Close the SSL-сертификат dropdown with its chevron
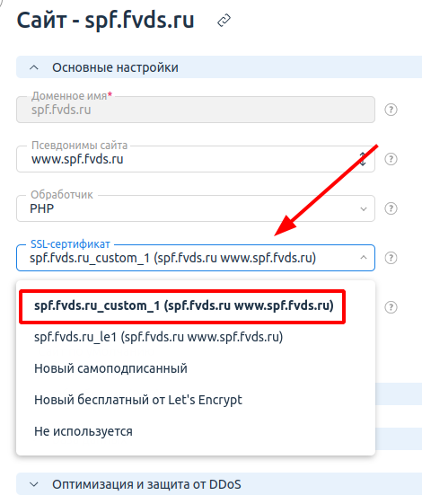The width and height of the screenshot is (422, 504). [364, 258]
